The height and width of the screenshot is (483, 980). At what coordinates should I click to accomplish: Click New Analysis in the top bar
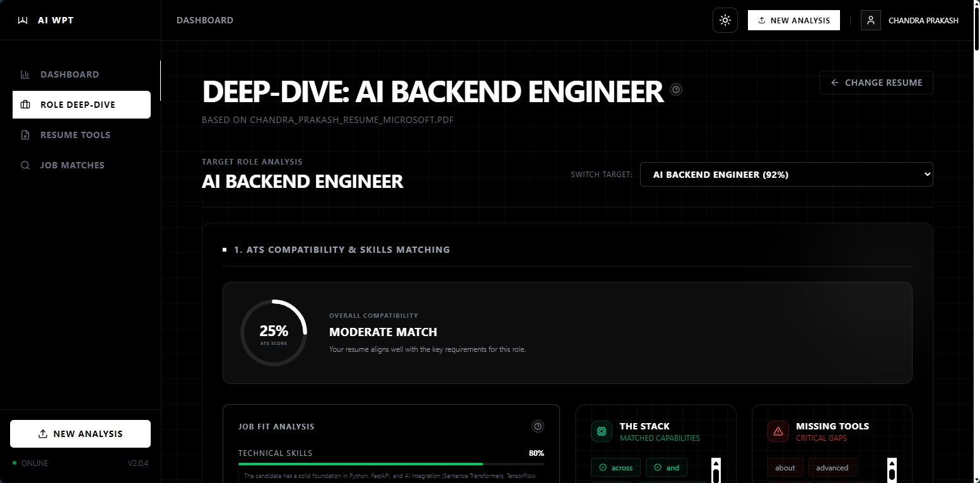pyautogui.click(x=794, y=20)
